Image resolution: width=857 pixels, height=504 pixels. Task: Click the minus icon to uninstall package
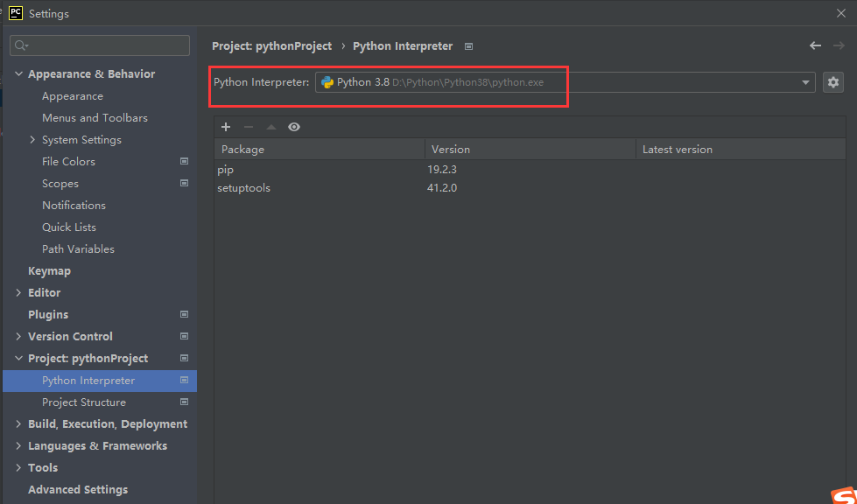pyautogui.click(x=249, y=127)
